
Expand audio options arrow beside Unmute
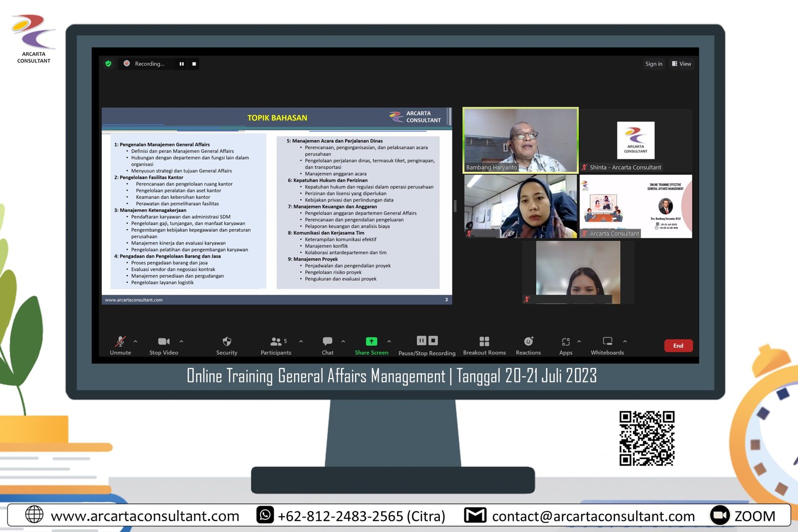pyautogui.click(x=136, y=342)
